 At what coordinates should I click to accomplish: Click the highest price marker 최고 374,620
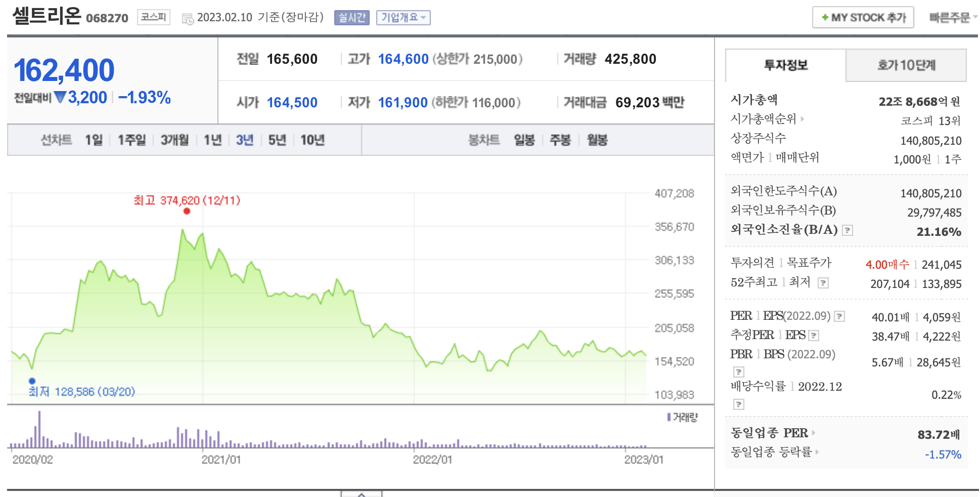(x=187, y=211)
